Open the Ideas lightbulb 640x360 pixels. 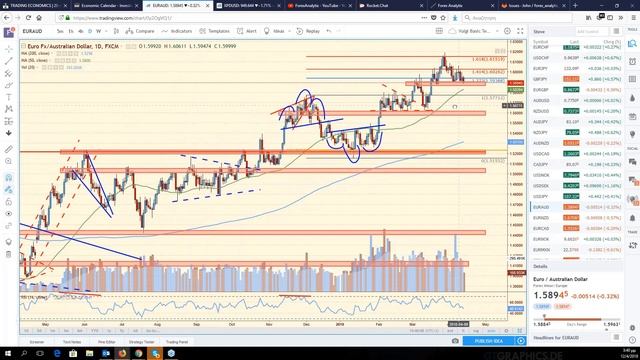point(274,31)
